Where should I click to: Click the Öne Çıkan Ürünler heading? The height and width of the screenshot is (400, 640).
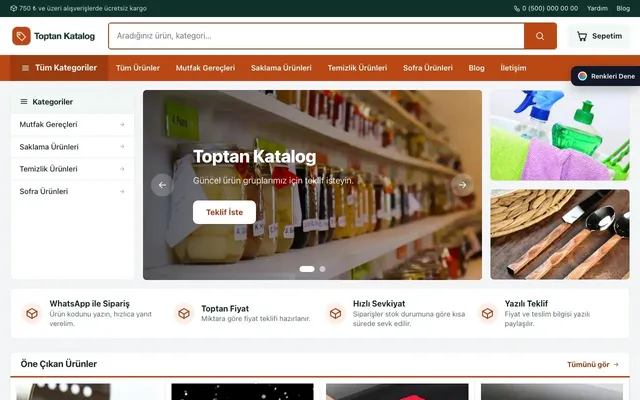click(59, 364)
